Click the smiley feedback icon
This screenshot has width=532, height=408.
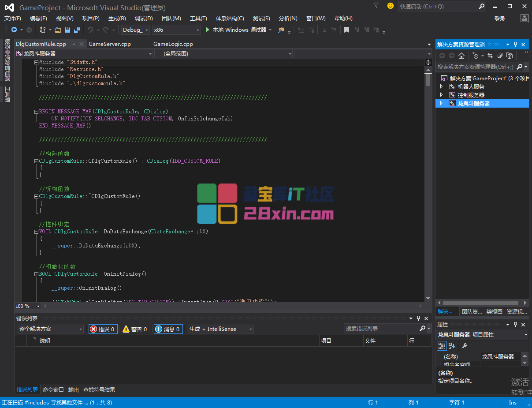[390, 6]
